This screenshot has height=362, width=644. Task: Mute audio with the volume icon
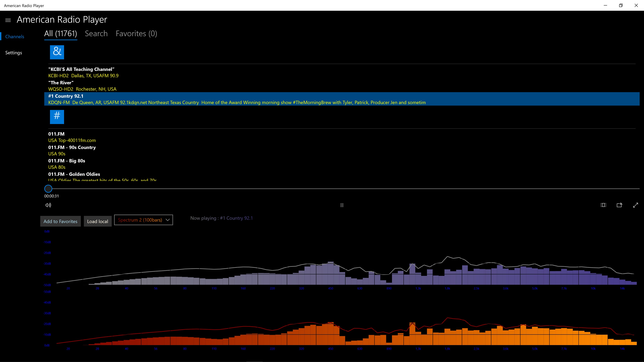tap(48, 205)
